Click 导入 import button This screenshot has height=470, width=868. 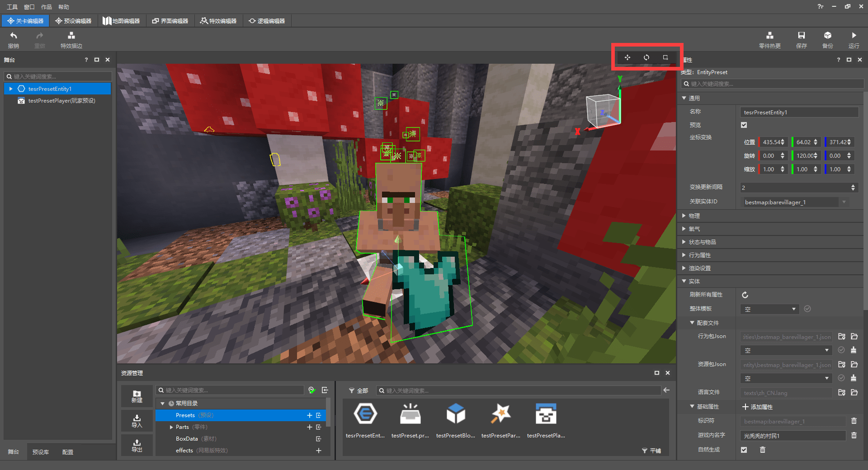137,421
